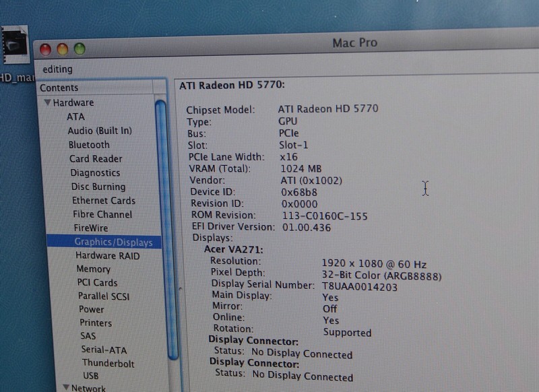Image resolution: width=539 pixels, height=392 pixels.
Task: Click the Acer VA271 display heading
Action: tap(233, 249)
